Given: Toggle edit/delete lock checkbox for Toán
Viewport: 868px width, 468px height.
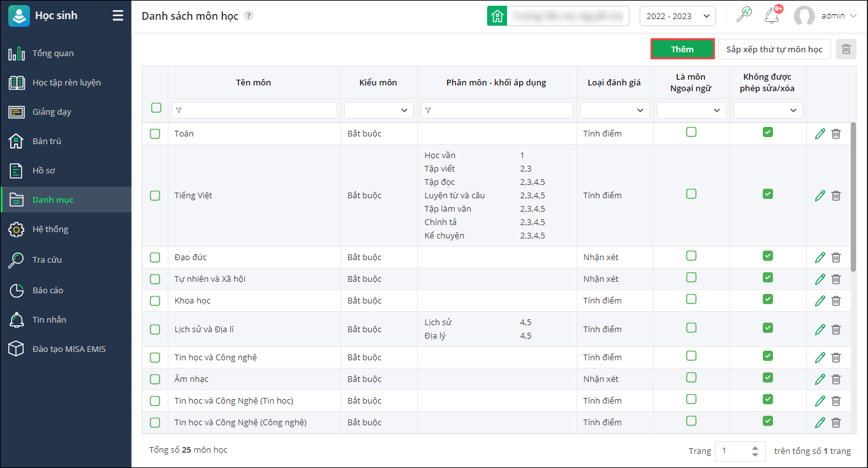Looking at the screenshot, I should [x=768, y=132].
